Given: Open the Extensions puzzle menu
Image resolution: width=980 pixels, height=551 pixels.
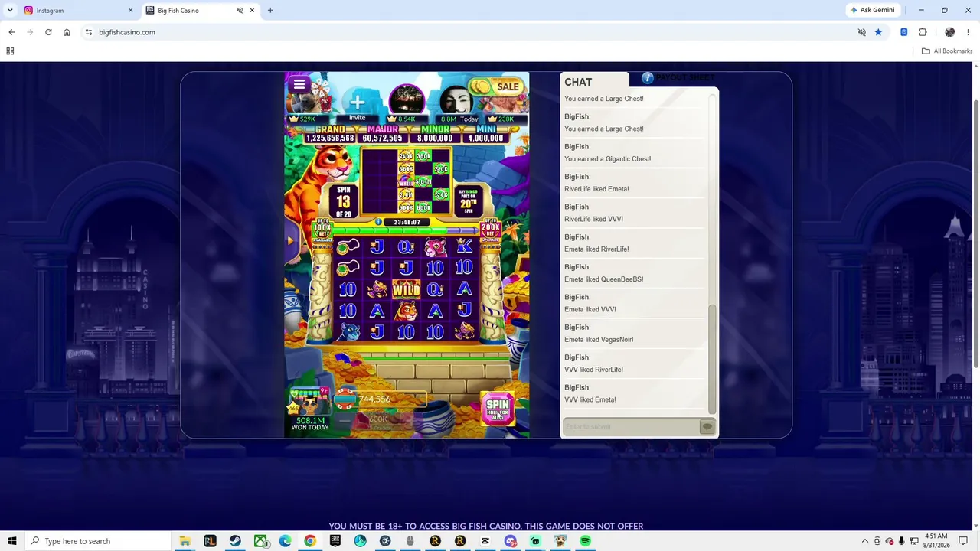Looking at the screenshot, I should pyautogui.click(x=923, y=32).
